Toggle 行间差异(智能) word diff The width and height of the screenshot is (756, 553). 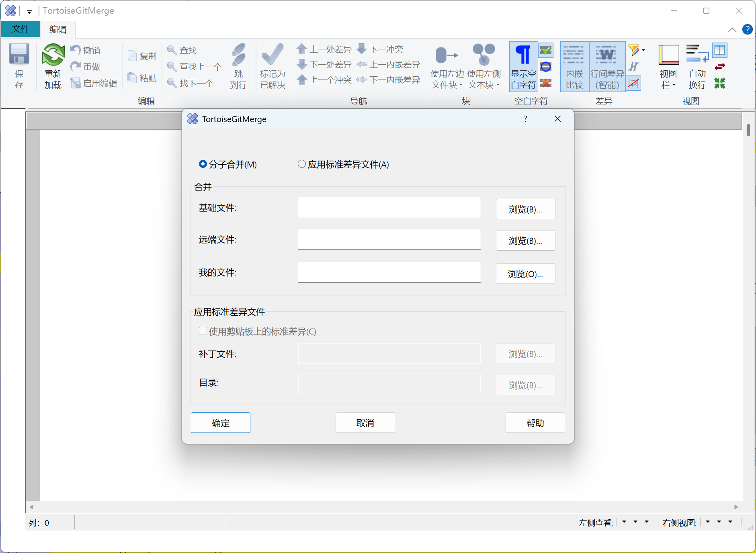[607, 67]
